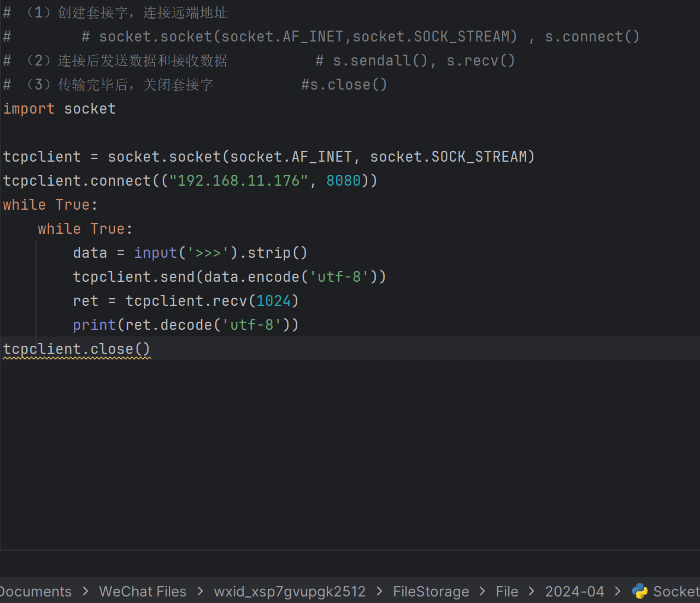
Task: Click the #s.close() comment text
Action: point(344,85)
